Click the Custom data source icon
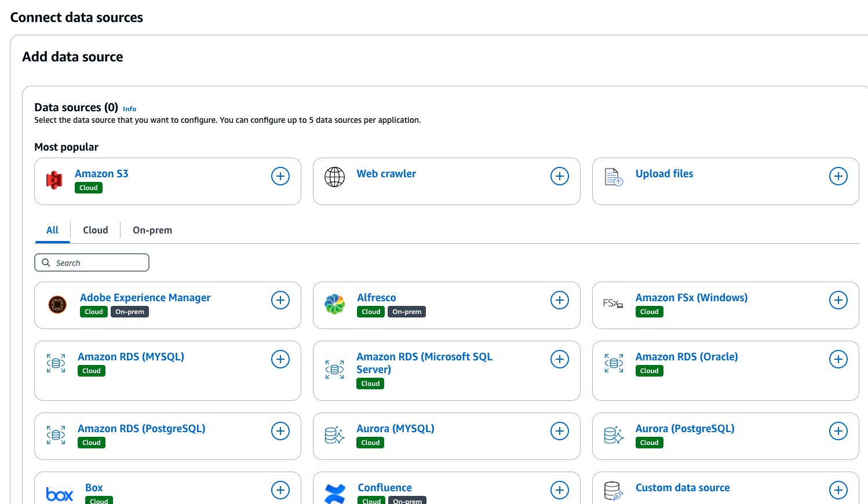Image resolution: width=868 pixels, height=504 pixels. pyautogui.click(x=612, y=491)
